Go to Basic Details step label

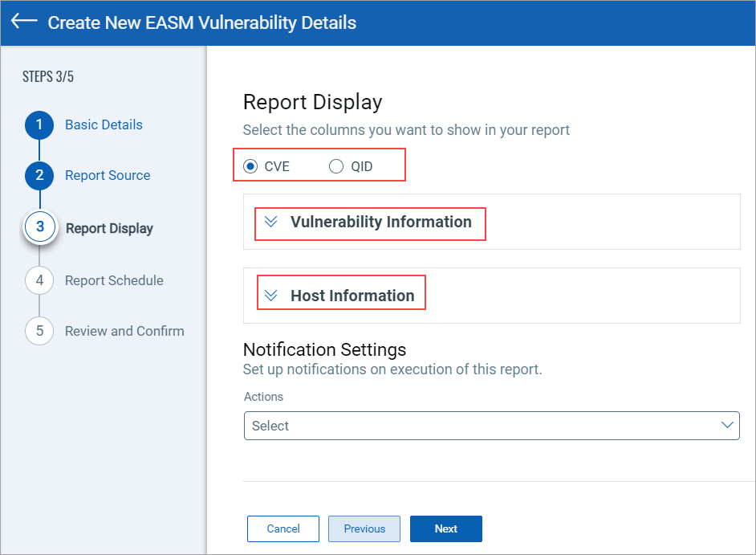[x=104, y=124]
